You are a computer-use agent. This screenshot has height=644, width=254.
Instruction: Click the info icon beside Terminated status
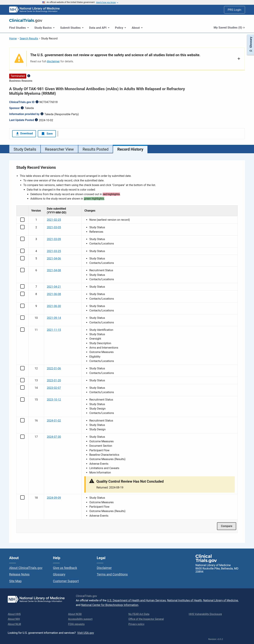pos(29,76)
